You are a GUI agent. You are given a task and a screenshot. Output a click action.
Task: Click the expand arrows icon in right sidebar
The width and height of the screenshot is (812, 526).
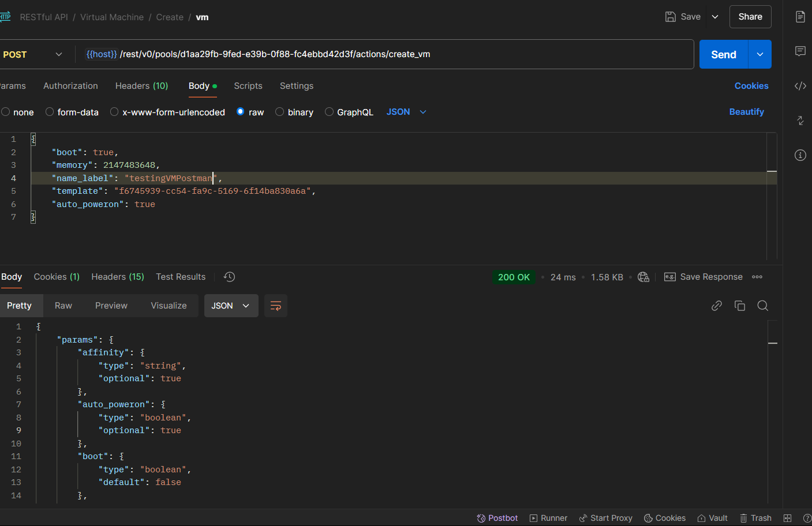pyautogui.click(x=800, y=121)
